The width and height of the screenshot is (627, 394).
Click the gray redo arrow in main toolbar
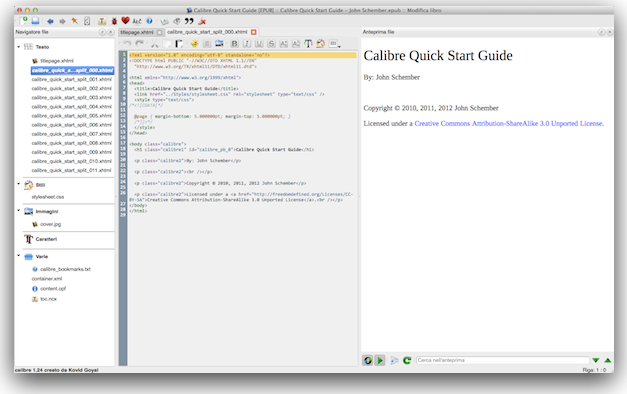(62, 21)
